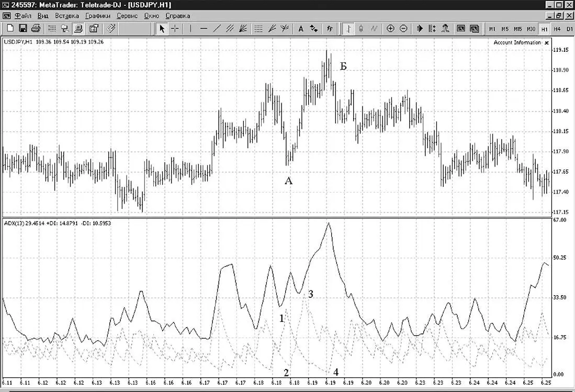Toggle chart shift icon
Image resolution: width=575 pixels, height=392 pixels.
click(432, 28)
